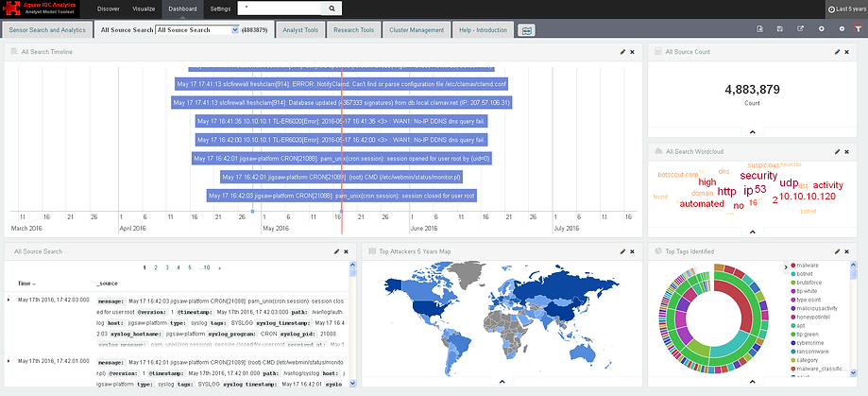Open the All Source Search dropdown
This screenshot has width=868, height=396.
tap(197, 30)
